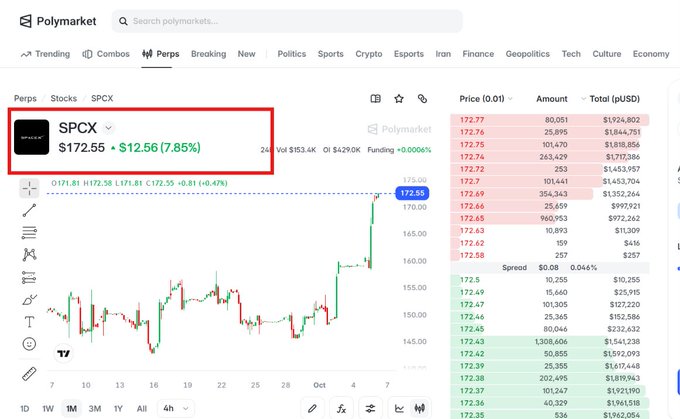The height and width of the screenshot is (419, 680).
Task: Open the Politics category
Action: coord(291,54)
